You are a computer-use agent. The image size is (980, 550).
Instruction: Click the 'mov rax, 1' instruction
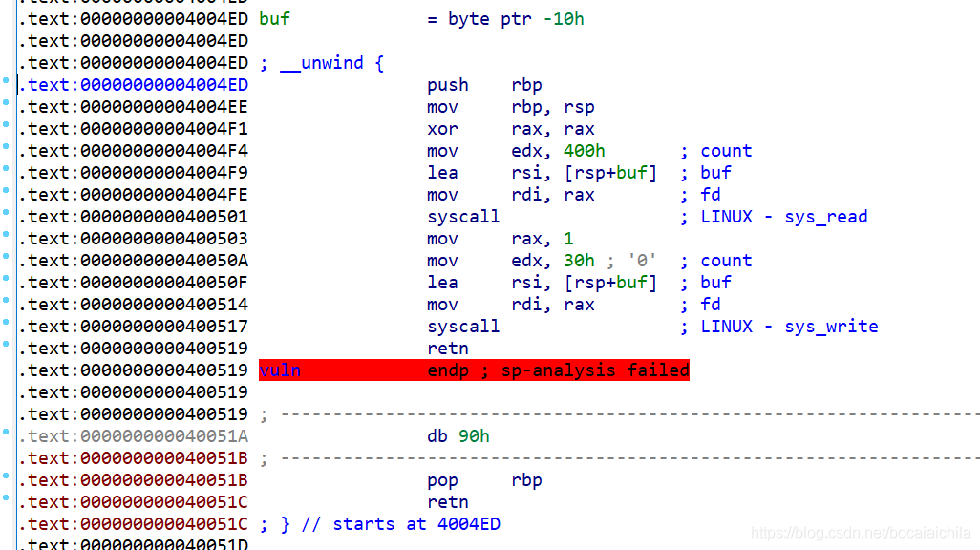point(500,239)
